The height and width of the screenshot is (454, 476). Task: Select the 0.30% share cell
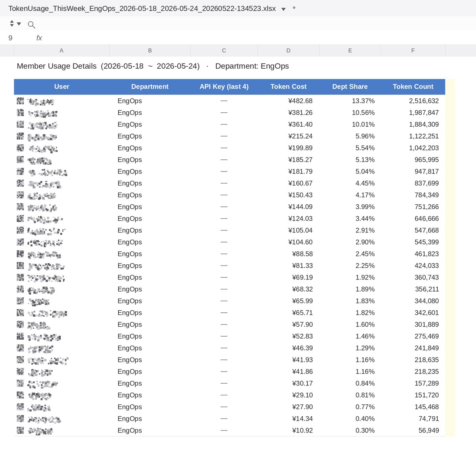click(350, 431)
